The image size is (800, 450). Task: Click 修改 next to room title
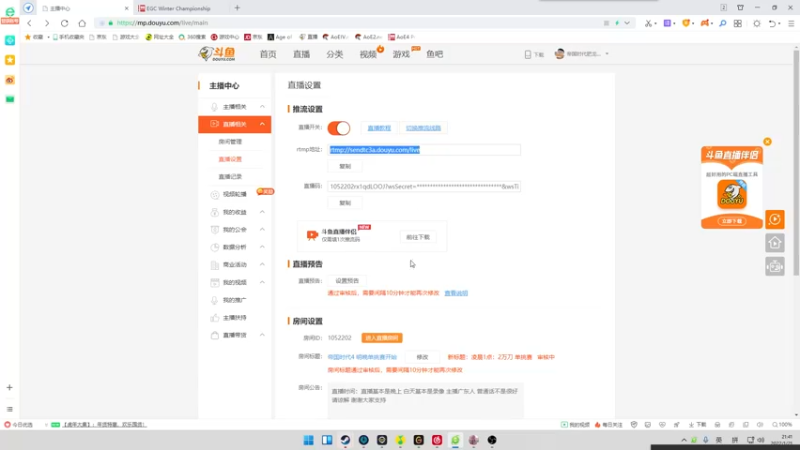pos(422,357)
